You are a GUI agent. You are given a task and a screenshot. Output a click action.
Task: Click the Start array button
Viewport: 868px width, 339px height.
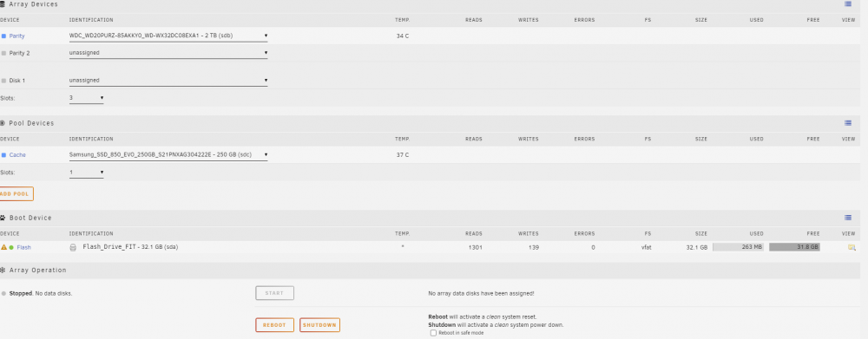point(274,293)
